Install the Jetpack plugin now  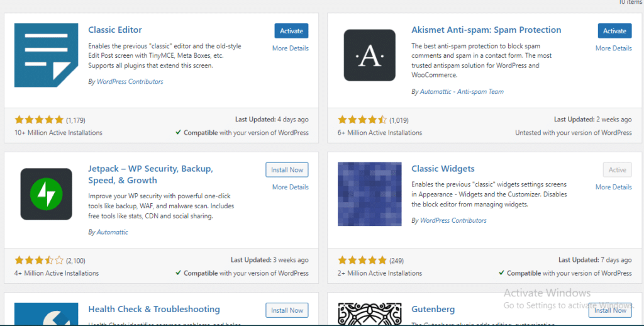click(x=287, y=170)
